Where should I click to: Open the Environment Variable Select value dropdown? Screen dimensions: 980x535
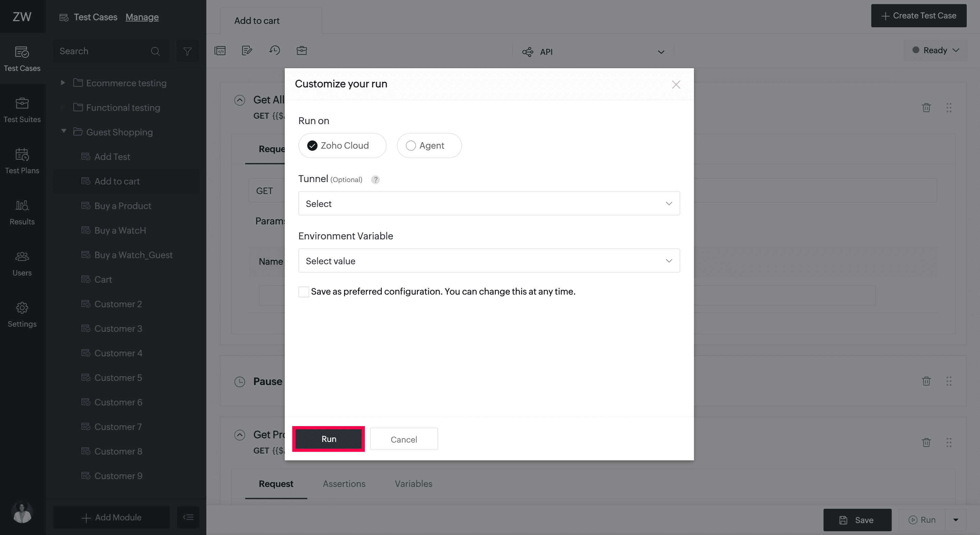click(489, 261)
